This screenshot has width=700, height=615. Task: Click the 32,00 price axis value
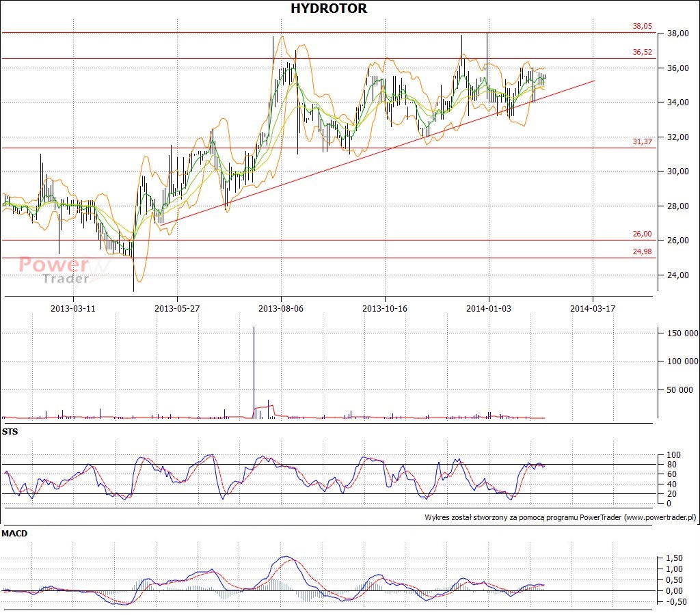677,137
